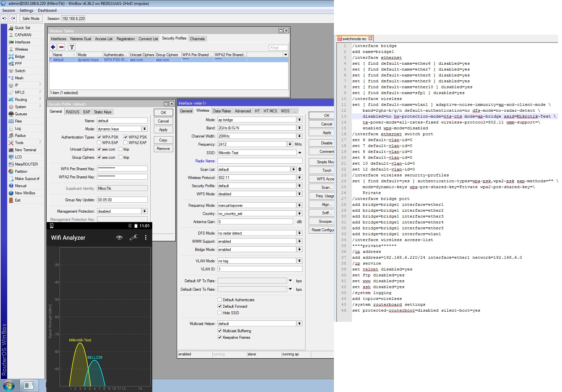Image resolution: width=562 pixels, height=392 pixels.
Task: Open the Security Profile dropdown in wlan1
Action: [299, 186]
